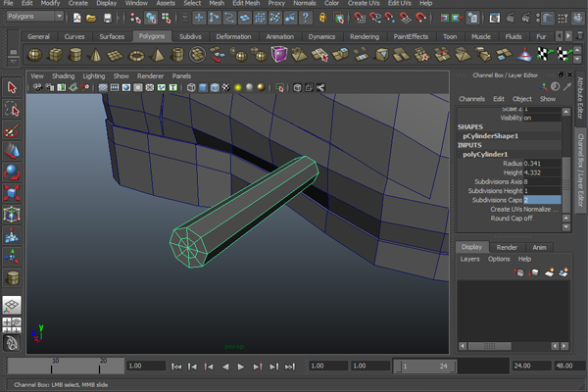Create a polygon pyramid from the shelf
The width and height of the screenshot is (588, 392).
pyautogui.click(x=157, y=55)
